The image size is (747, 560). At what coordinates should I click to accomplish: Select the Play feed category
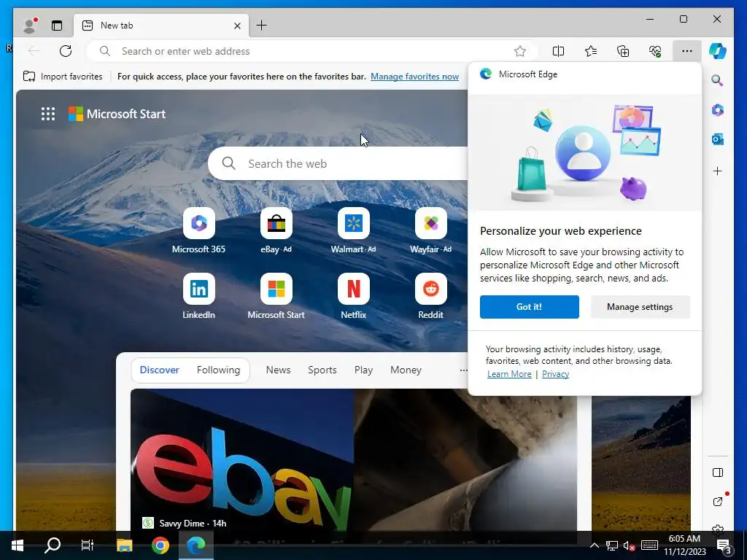click(363, 370)
